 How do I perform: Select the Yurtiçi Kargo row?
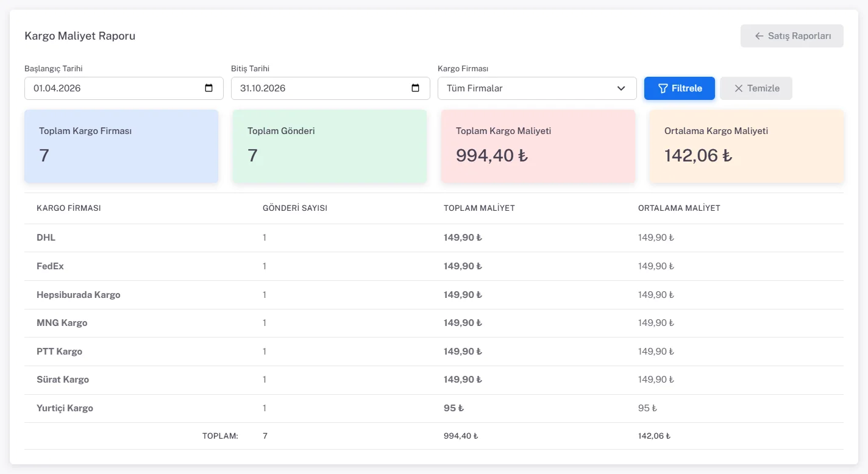coord(434,408)
